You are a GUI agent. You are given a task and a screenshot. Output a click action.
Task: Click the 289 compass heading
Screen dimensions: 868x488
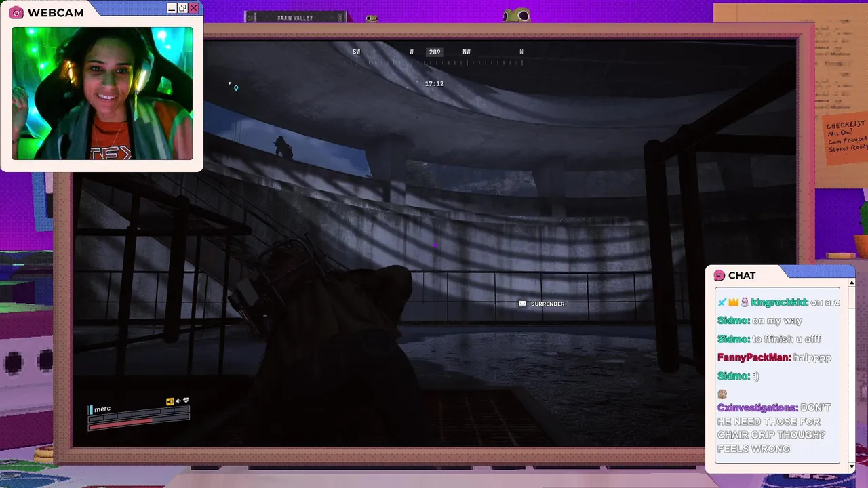[435, 52]
